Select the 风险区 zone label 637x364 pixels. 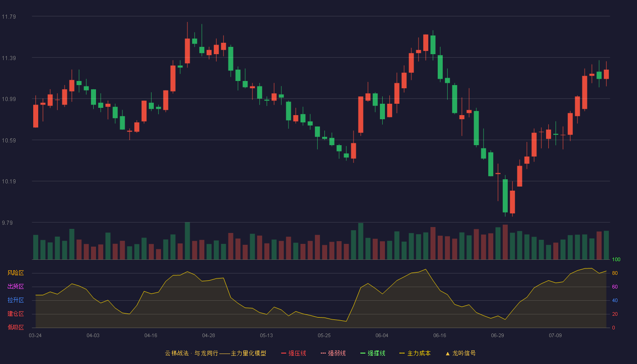click(x=15, y=273)
